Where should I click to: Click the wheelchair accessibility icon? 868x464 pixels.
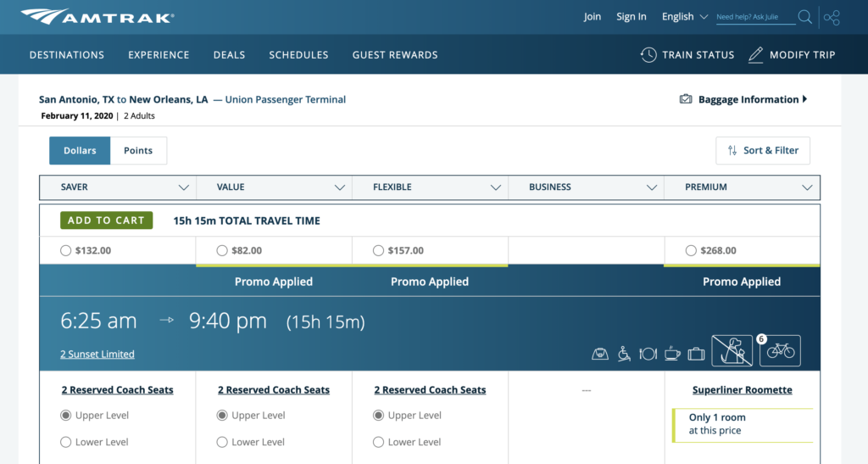click(x=624, y=353)
